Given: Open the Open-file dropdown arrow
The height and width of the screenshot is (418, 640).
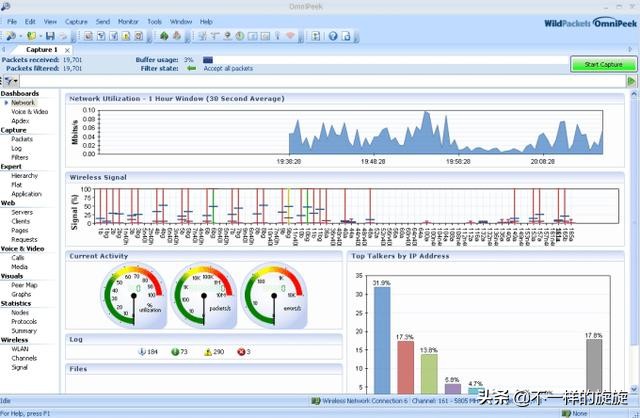Looking at the screenshot, I should point(40,36).
